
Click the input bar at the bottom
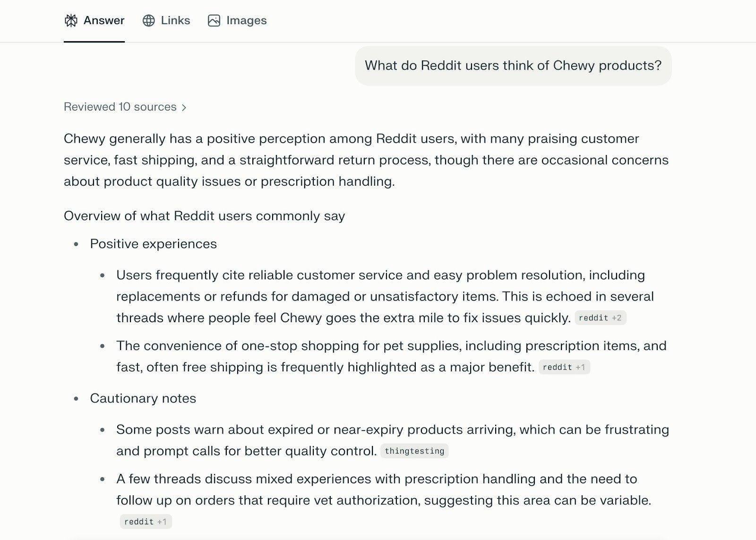tap(378, 538)
